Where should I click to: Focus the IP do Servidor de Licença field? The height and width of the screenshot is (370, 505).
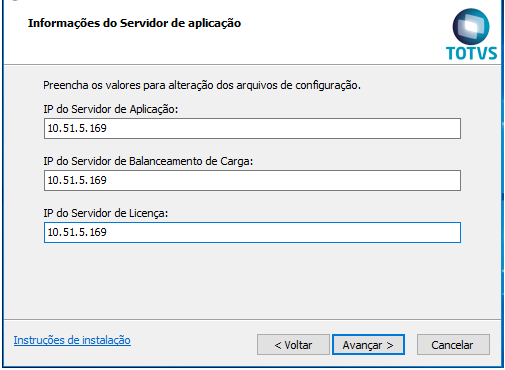(x=252, y=232)
